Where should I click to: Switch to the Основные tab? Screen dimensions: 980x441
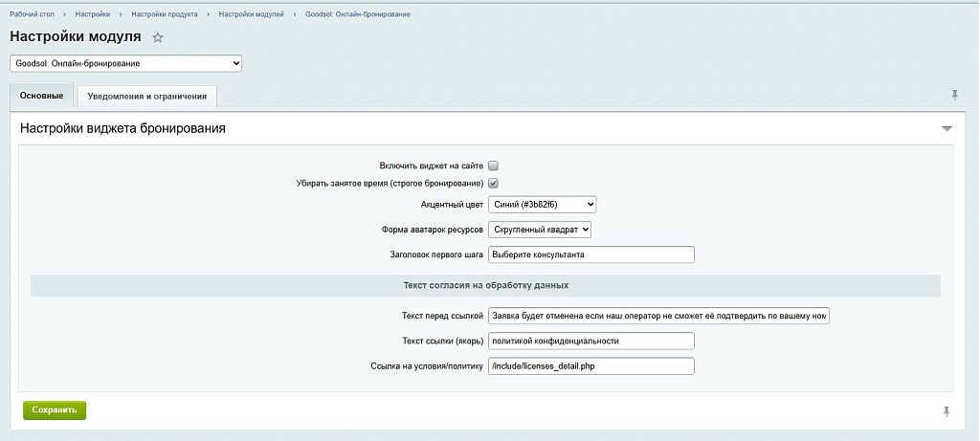(x=42, y=97)
